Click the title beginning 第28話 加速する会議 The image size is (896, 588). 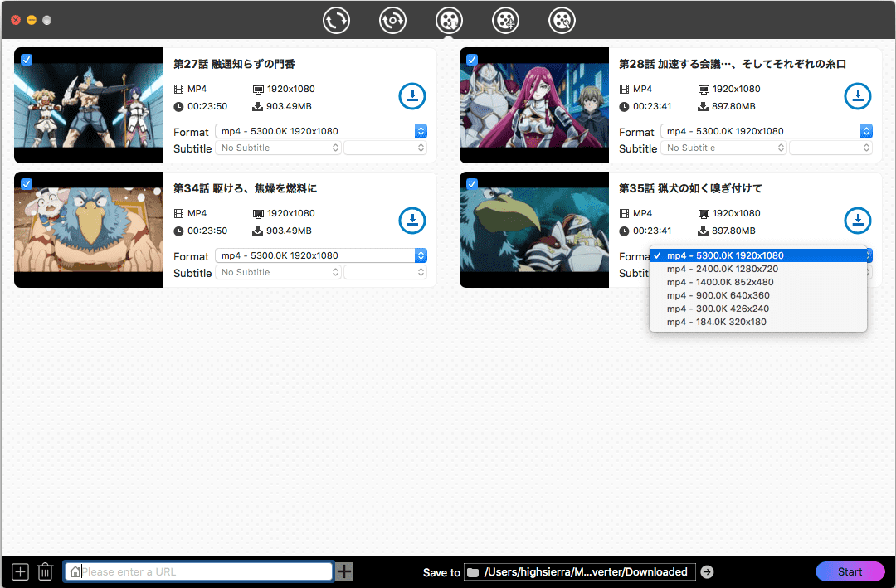(x=733, y=64)
